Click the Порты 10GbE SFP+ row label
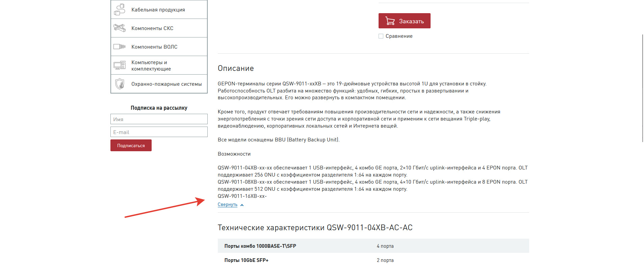 tap(247, 260)
